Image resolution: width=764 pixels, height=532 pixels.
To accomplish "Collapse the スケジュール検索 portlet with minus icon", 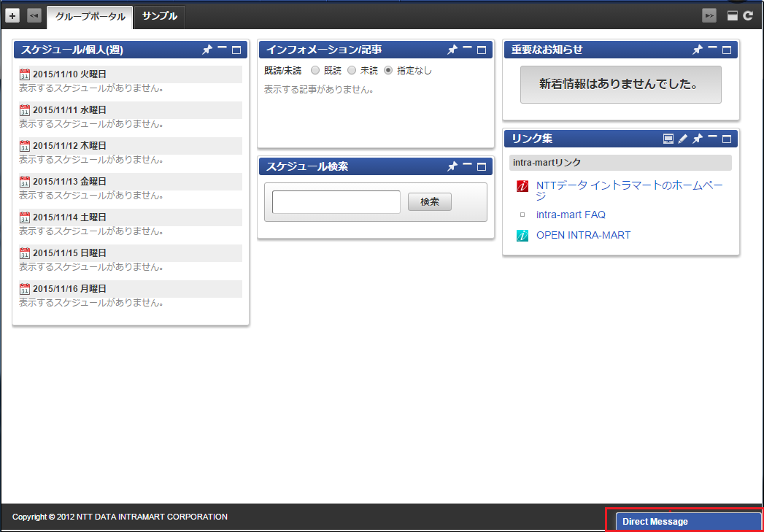I will pos(467,166).
